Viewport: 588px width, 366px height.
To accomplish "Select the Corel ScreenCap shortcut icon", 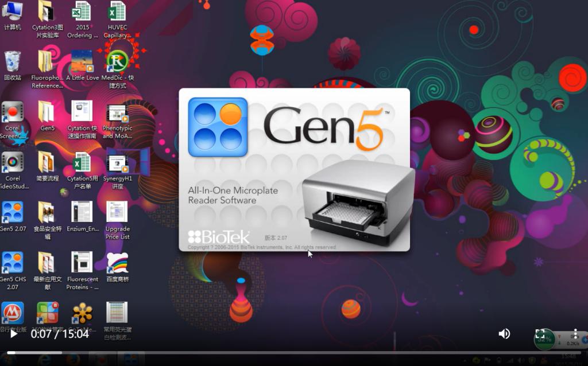I will click(13, 120).
